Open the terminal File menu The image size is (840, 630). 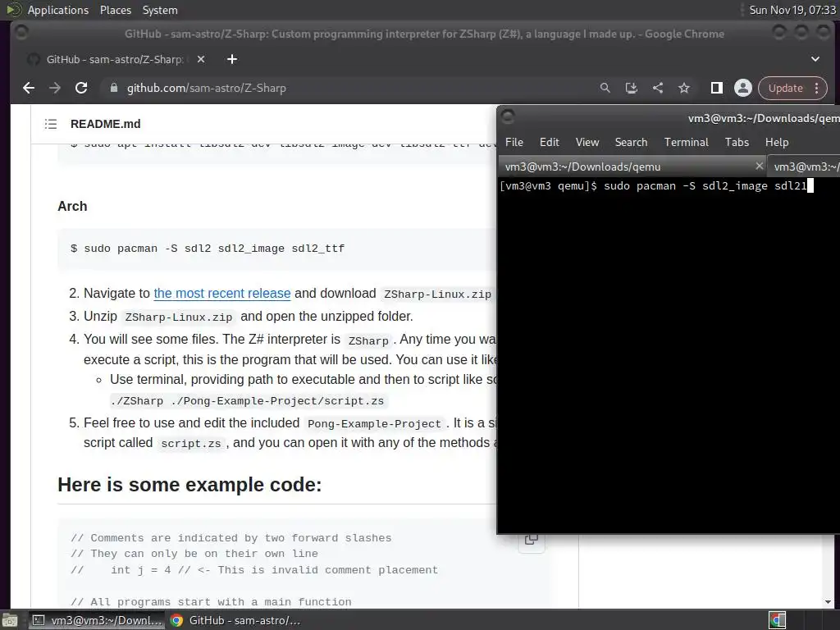(514, 142)
